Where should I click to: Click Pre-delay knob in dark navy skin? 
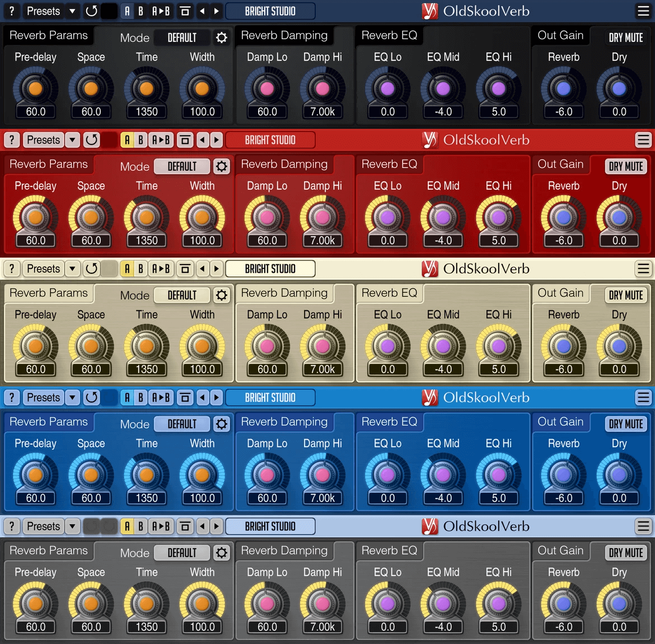click(35, 88)
